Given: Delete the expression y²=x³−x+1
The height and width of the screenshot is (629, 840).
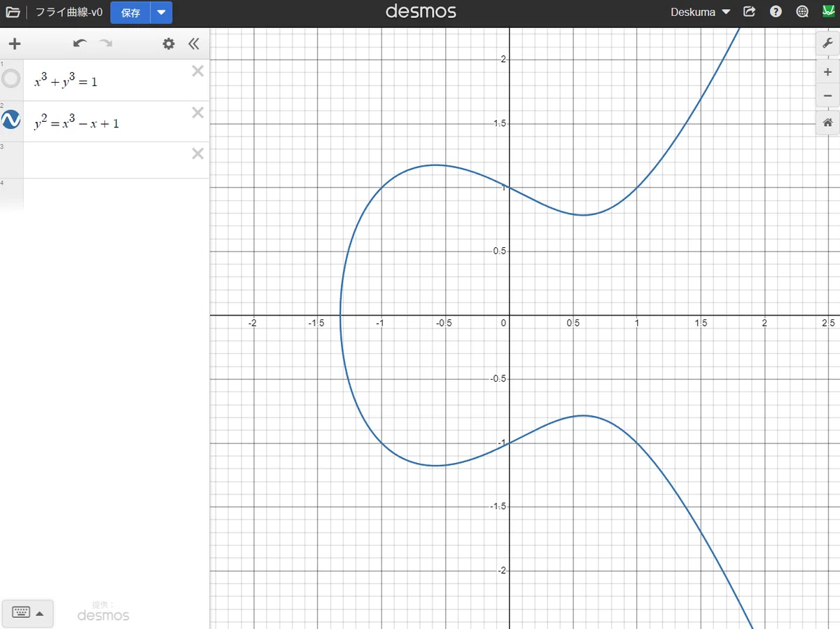Looking at the screenshot, I should pos(198,112).
